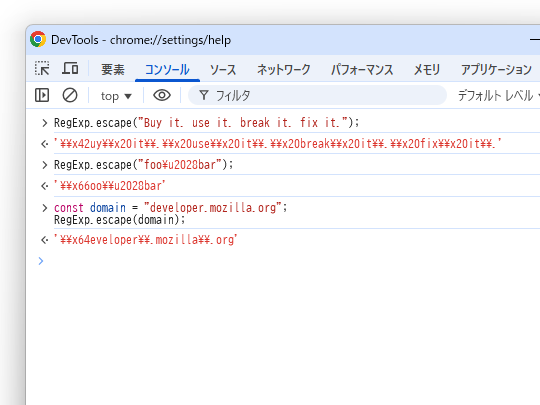The height and width of the screenshot is (405, 540).
Task: Open the top JavaScript context dropdown
Action: click(116, 96)
